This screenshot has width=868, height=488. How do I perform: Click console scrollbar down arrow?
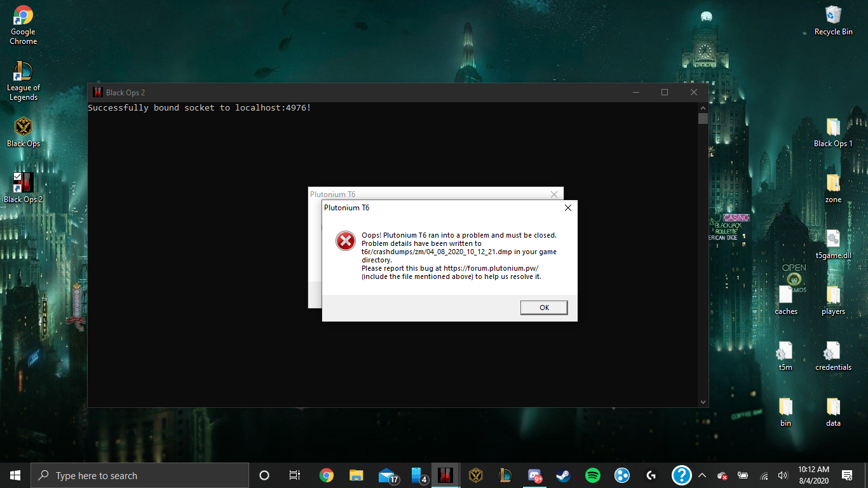[703, 402]
